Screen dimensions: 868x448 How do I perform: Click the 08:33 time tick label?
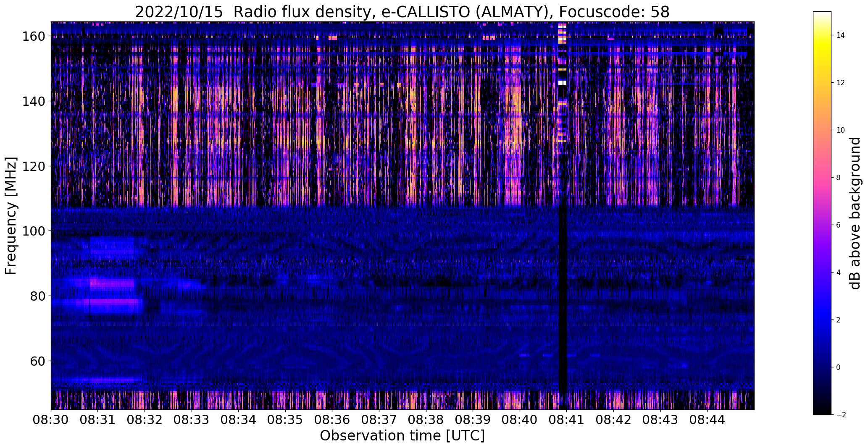[x=192, y=419]
